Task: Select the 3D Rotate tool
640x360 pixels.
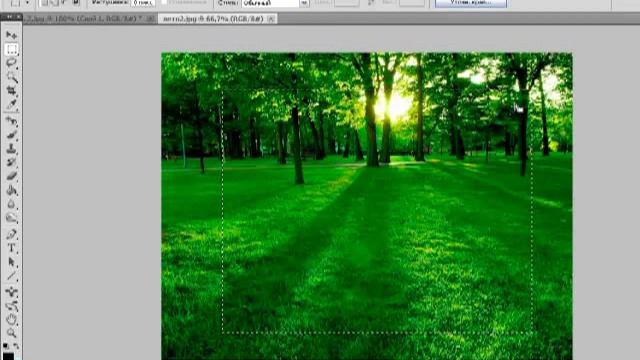Action: [x=11, y=291]
